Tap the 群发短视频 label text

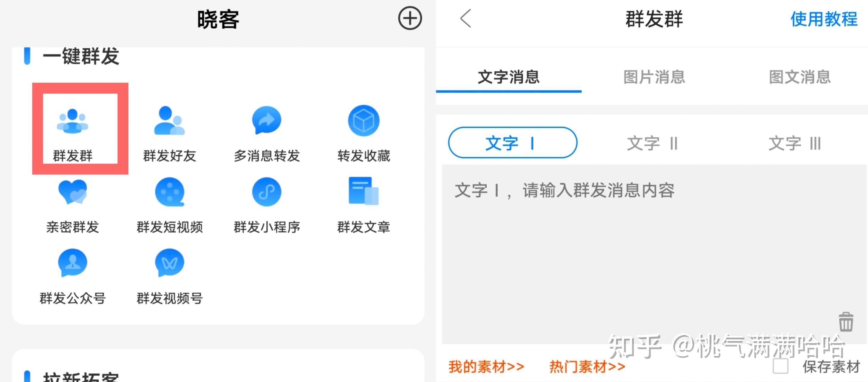click(x=169, y=227)
